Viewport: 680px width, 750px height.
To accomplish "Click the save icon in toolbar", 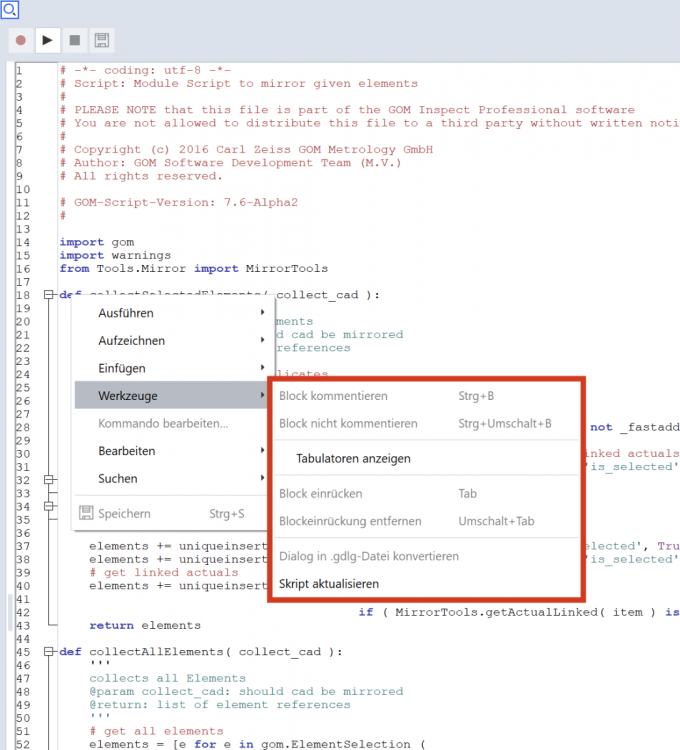I will pos(101,41).
